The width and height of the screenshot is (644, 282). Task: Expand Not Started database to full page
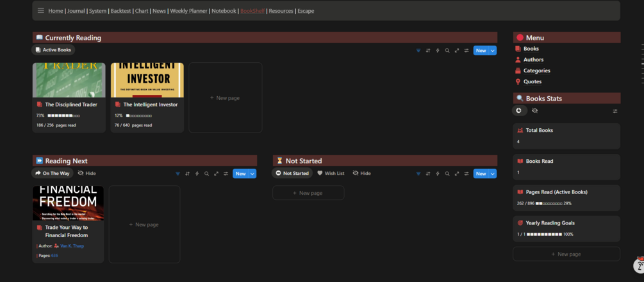(x=457, y=174)
